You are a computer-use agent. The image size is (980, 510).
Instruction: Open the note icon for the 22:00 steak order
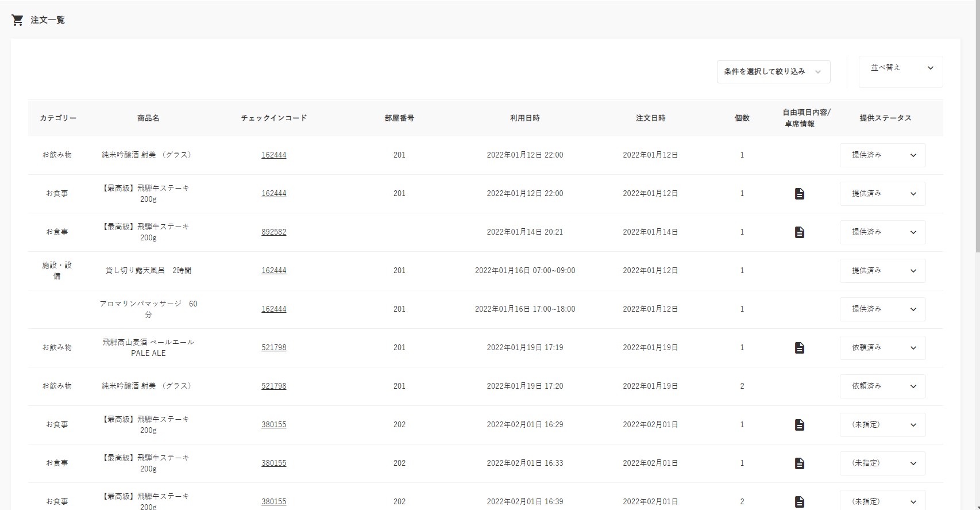point(799,194)
